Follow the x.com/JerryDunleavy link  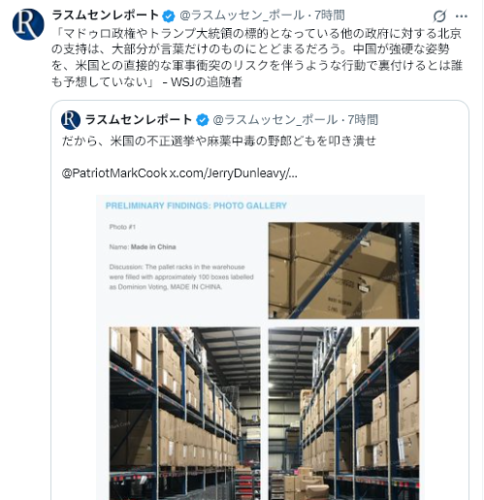(x=234, y=173)
